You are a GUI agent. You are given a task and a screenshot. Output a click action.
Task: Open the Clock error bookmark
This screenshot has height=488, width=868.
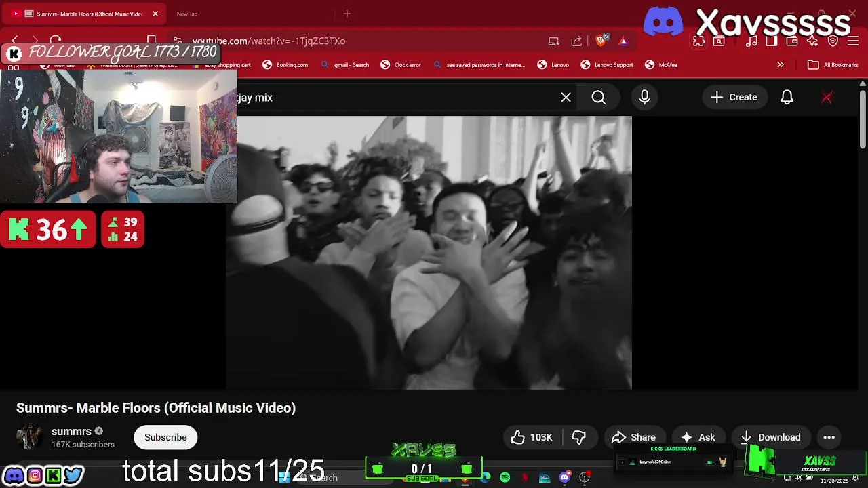pos(401,65)
